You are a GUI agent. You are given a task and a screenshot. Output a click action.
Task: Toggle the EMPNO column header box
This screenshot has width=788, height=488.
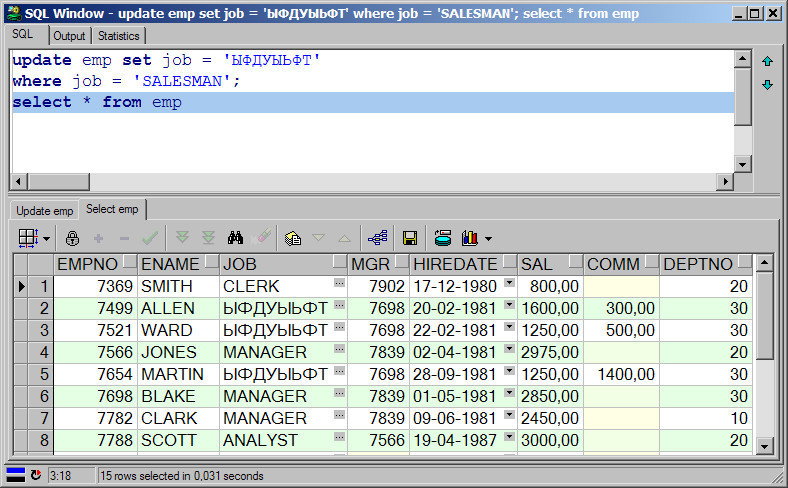[130, 261]
